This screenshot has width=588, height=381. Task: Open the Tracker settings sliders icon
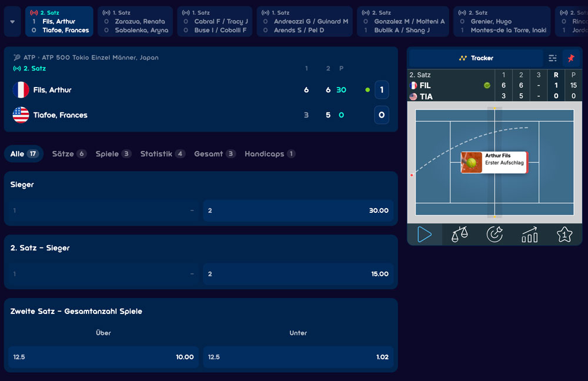552,58
